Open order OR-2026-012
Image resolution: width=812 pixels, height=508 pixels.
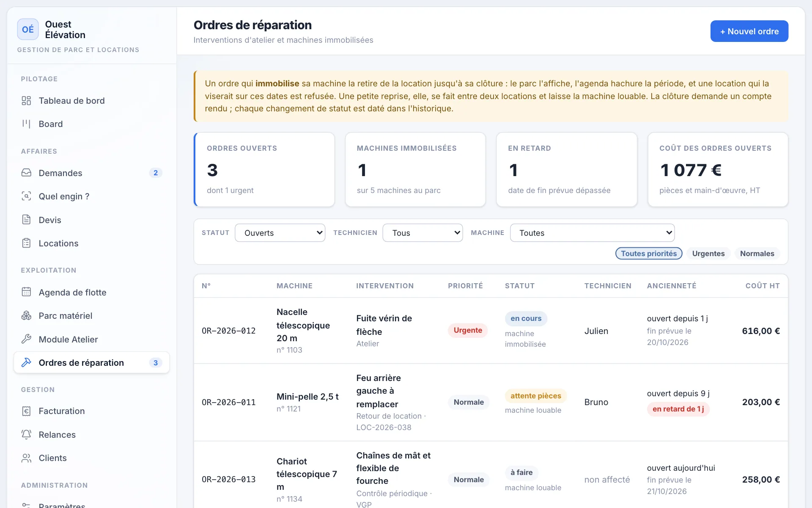click(x=491, y=331)
